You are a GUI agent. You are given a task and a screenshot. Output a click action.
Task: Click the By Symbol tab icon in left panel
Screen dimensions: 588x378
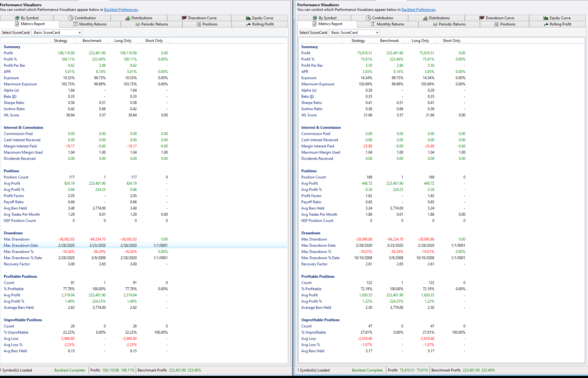tap(17, 18)
